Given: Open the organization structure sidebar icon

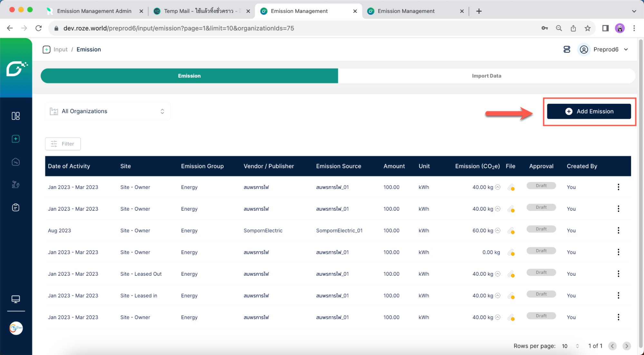Looking at the screenshot, I should (x=15, y=185).
